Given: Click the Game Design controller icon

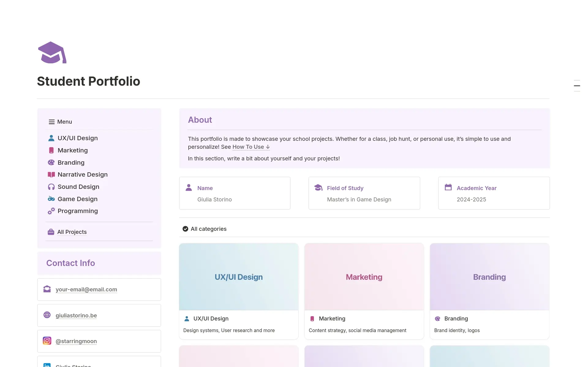Looking at the screenshot, I should coord(51,199).
